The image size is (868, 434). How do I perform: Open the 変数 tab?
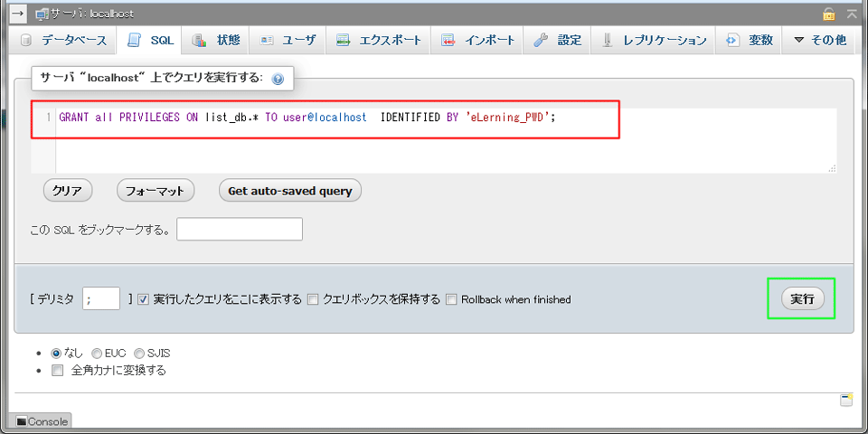[750, 41]
